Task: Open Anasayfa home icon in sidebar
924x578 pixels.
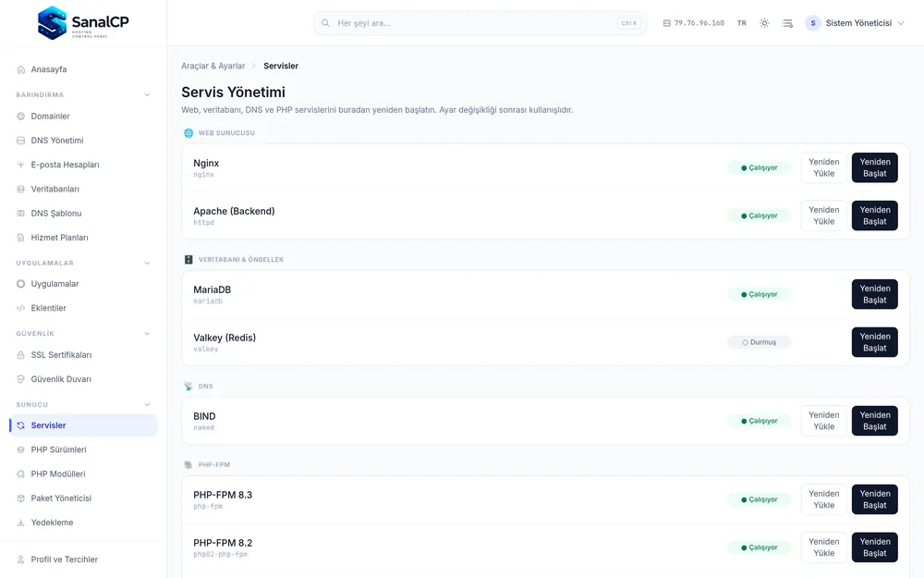Action: (20, 69)
